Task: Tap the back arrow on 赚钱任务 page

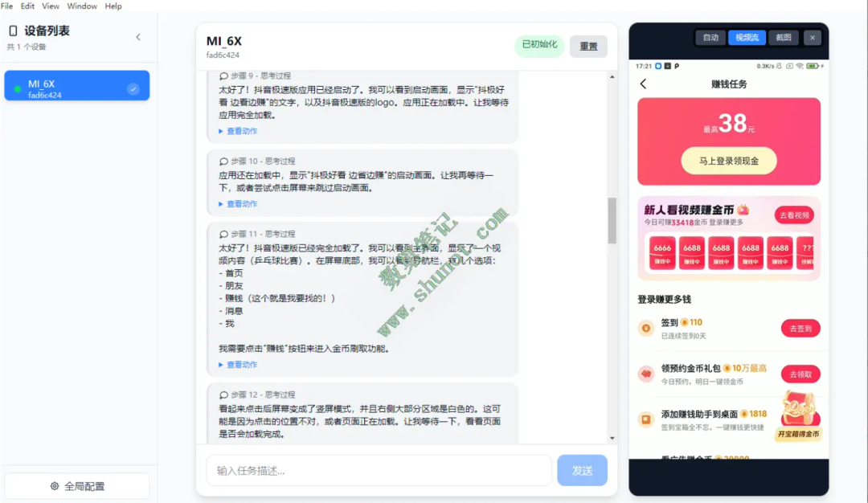Action: pos(643,84)
